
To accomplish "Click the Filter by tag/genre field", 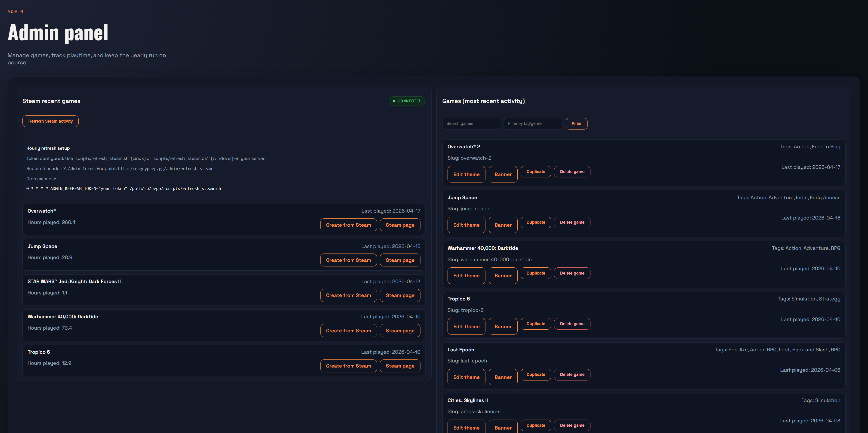I will pyautogui.click(x=532, y=124).
